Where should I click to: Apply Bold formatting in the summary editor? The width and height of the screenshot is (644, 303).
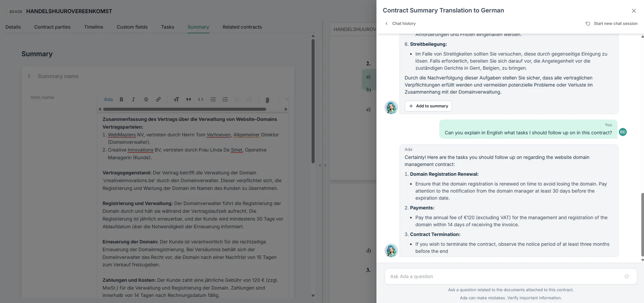tap(121, 99)
